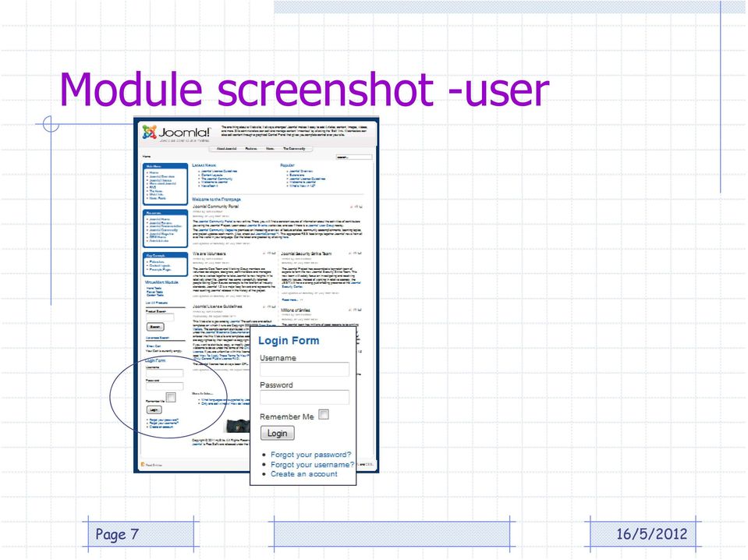Screen dimensions: 748x560
Task: Open Content Layouts in Latest News list
Action: pyautogui.click(x=212, y=175)
